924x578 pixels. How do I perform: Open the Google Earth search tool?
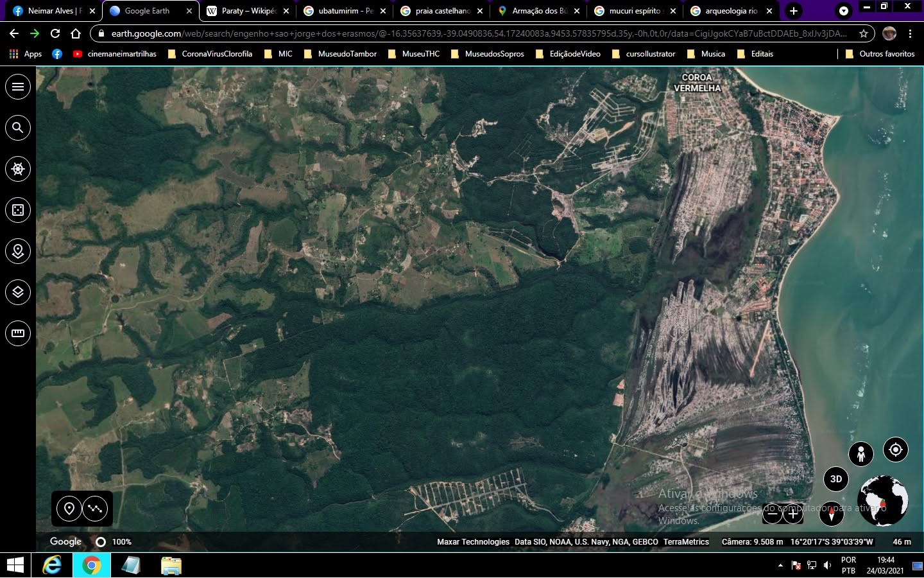[18, 128]
